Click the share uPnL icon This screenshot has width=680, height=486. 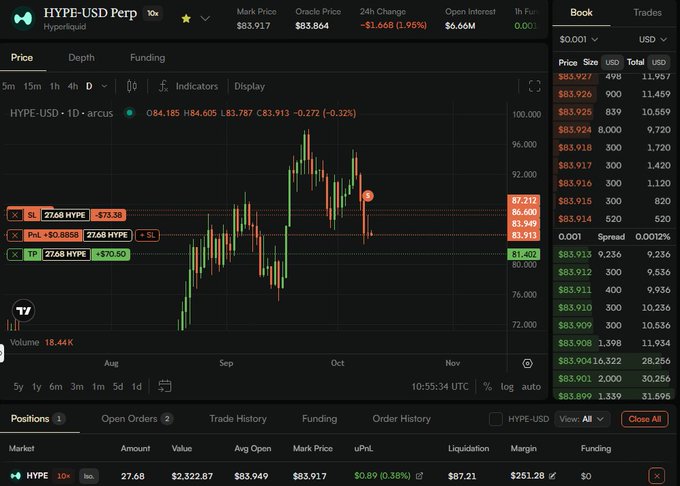coord(419,476)
